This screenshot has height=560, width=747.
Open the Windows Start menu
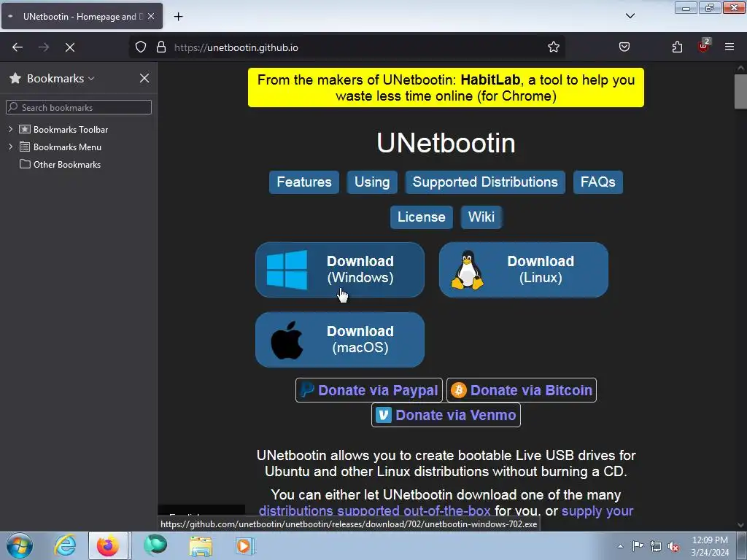[20, 545]
